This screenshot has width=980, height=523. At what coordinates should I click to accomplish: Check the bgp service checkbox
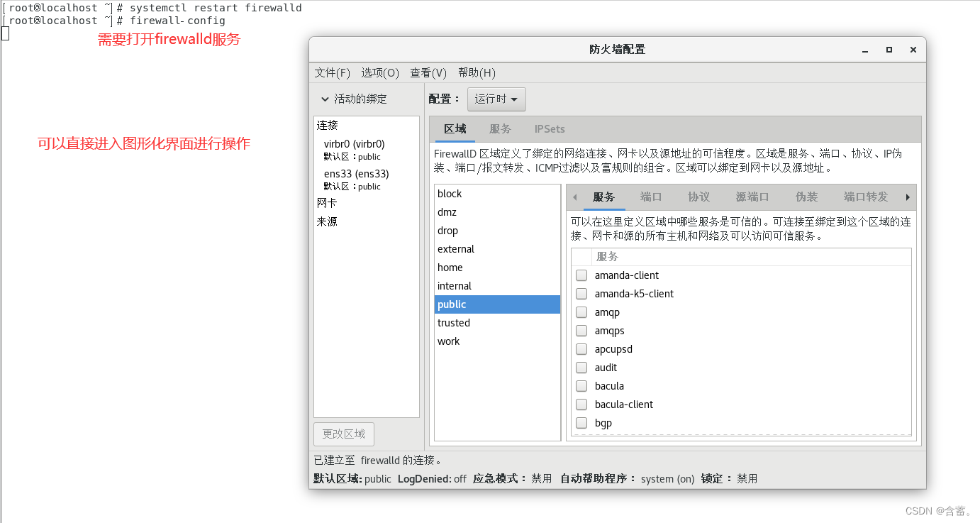coord(581,423)
